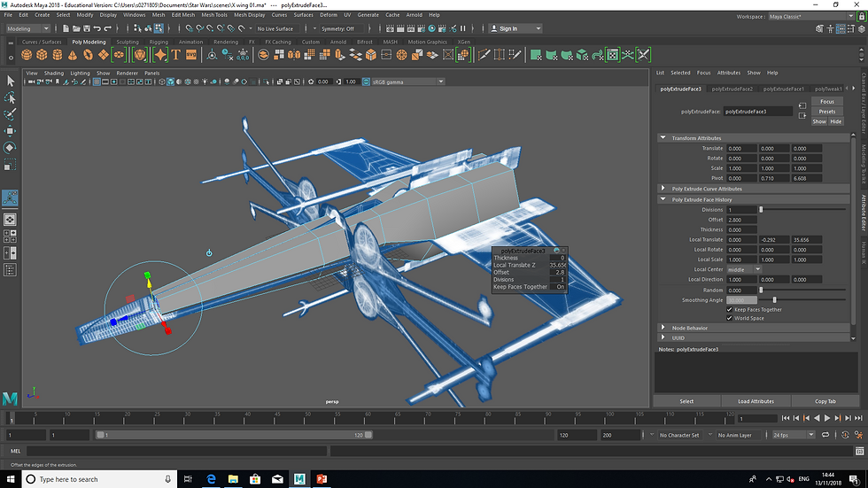Image resolution: width=868 pixels, height=488 pixels.
Task: Select the polyExtrudeFace2 attribute tab
Action: pos(732,89)
